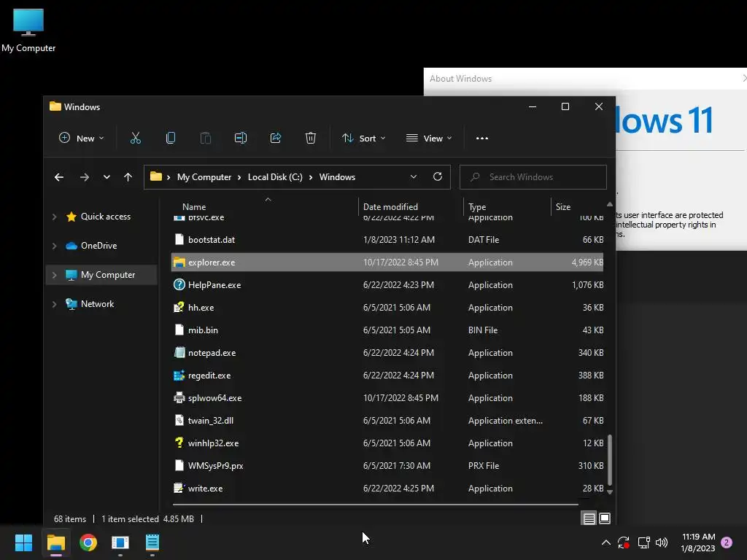Go back with the left arrow
This screenshot has height=560, width=747.
[59, 177]
